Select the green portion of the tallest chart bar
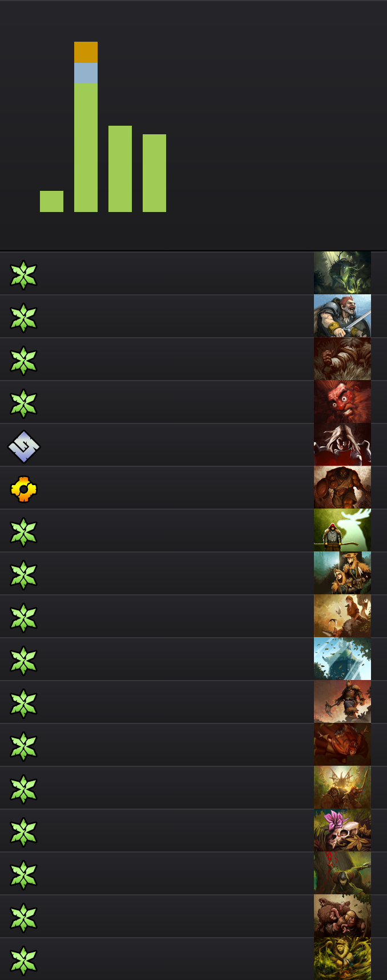Image resolution: width=387 pixels, height=980 pixels. tap(86, 147)
